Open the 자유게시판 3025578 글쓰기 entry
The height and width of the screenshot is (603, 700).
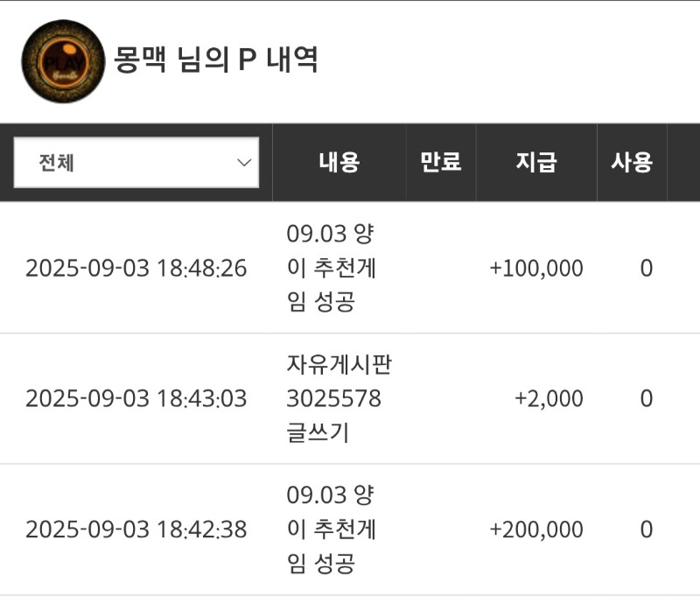339,398
